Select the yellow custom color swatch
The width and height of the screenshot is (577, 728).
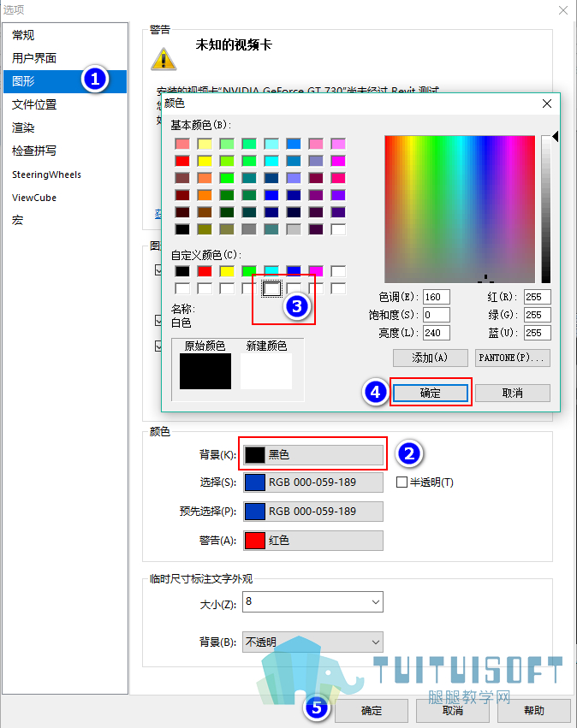[227, 271]
